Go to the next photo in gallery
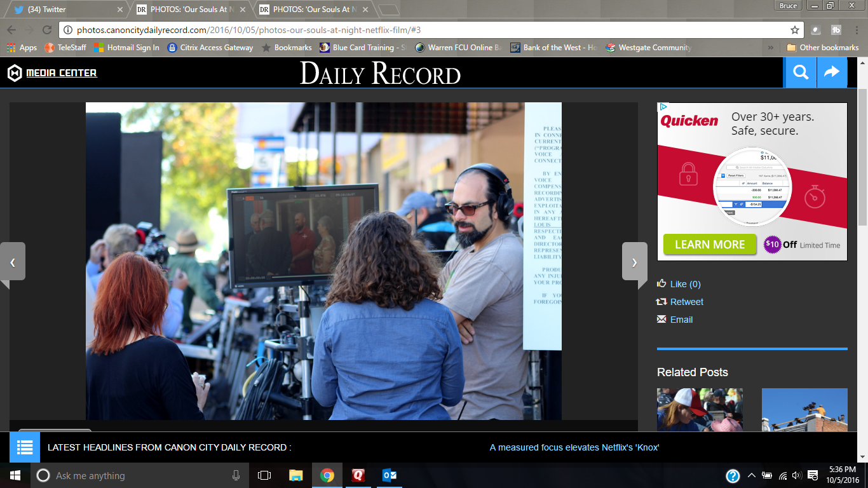Viewport: 868px width, 488px height. [634, 261]
